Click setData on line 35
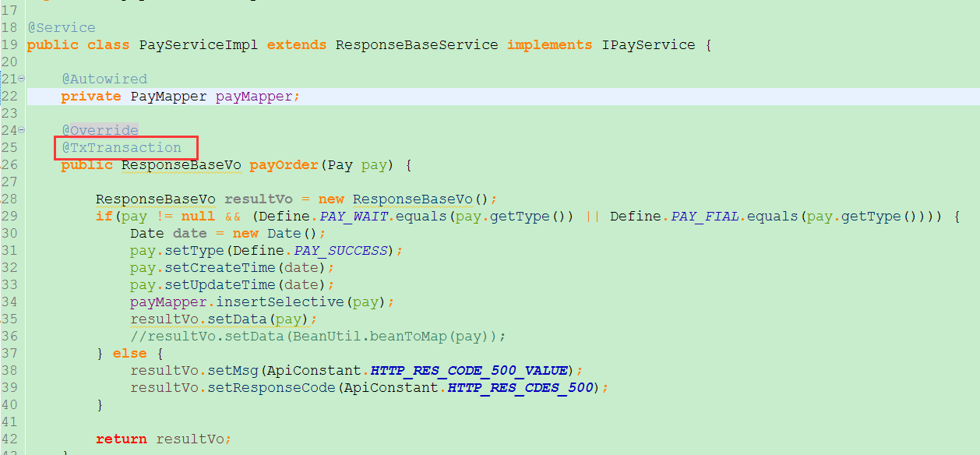This screenshot has height=455, width=980. pyautogui.click(x=237, y=319)
